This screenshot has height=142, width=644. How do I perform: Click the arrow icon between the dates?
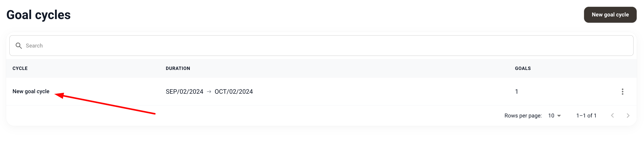click(x=209, y=92)
